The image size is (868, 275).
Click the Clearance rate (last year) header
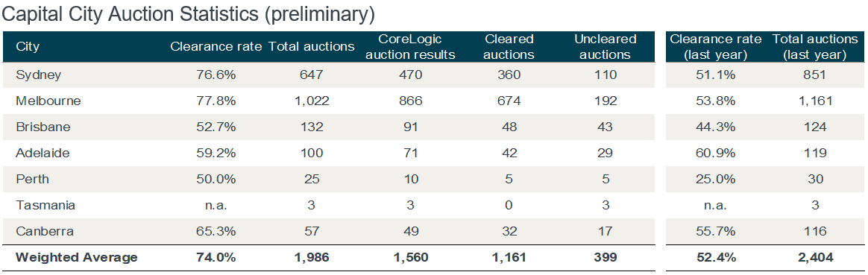716,47
